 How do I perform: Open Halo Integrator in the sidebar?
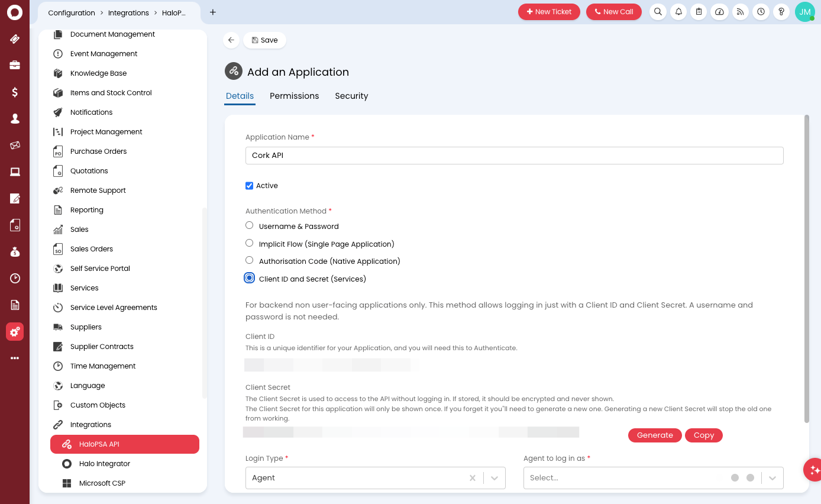(x=104, y=464)
